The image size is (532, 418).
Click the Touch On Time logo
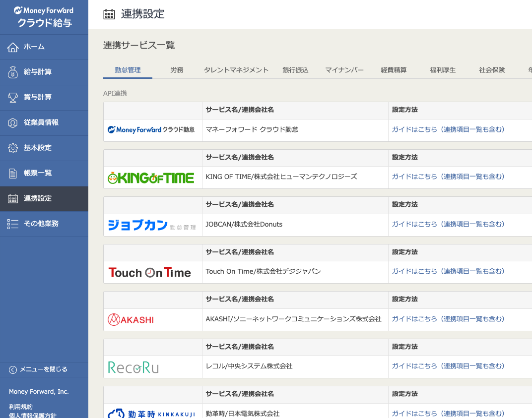[x=150, y=272]
